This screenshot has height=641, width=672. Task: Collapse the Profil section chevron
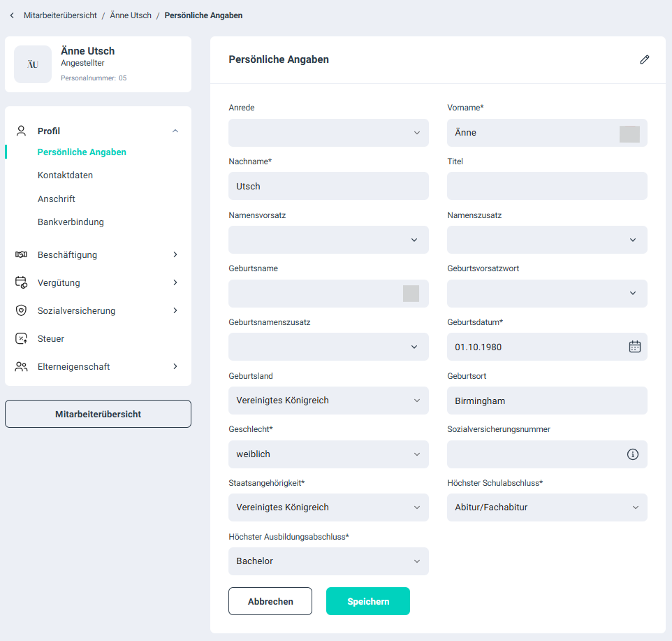click(x=175, y=131)
